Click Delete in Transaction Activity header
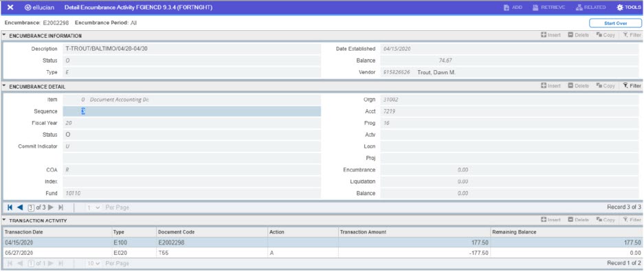644x272 pixels. (x=578, y=220)
